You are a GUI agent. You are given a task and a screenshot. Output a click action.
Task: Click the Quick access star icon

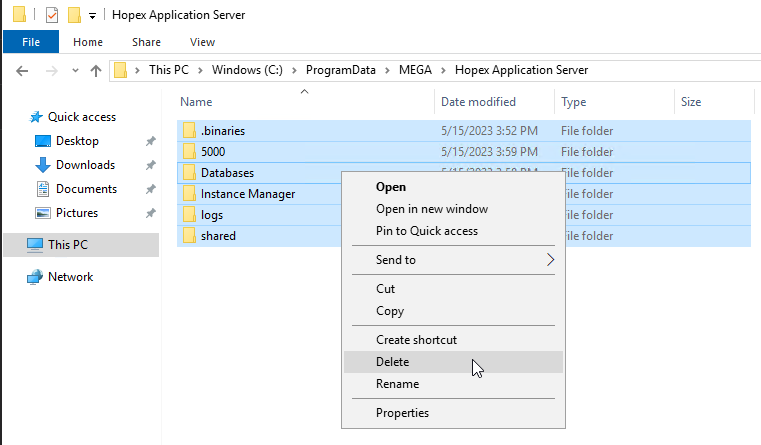(x=35, y=117)
